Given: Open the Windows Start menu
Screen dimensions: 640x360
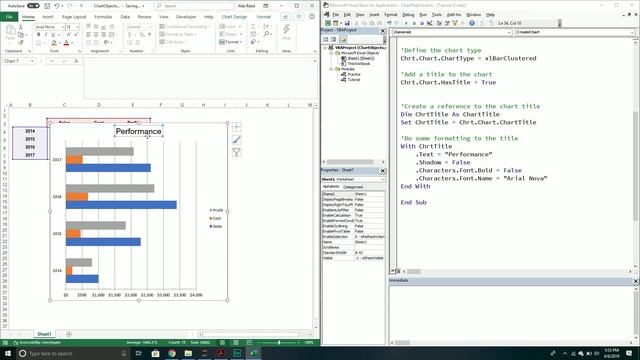Looking at the screenshot, I should tap(8, 353).
